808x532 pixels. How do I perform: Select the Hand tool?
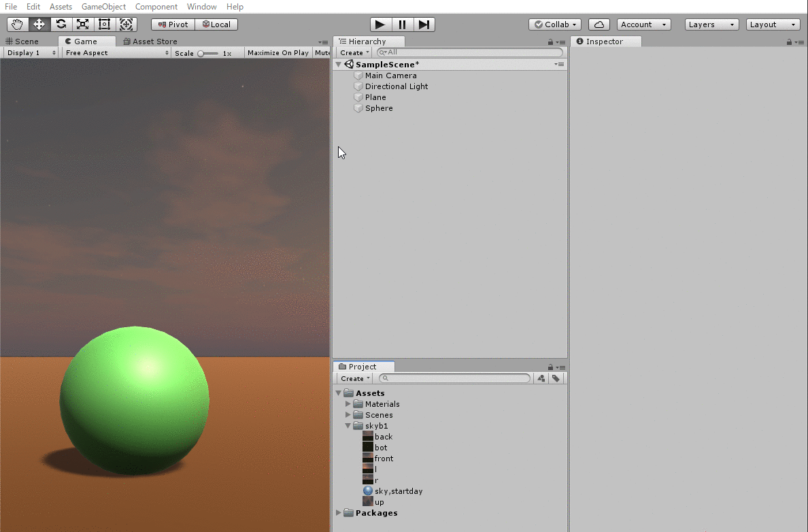[18, 24]
